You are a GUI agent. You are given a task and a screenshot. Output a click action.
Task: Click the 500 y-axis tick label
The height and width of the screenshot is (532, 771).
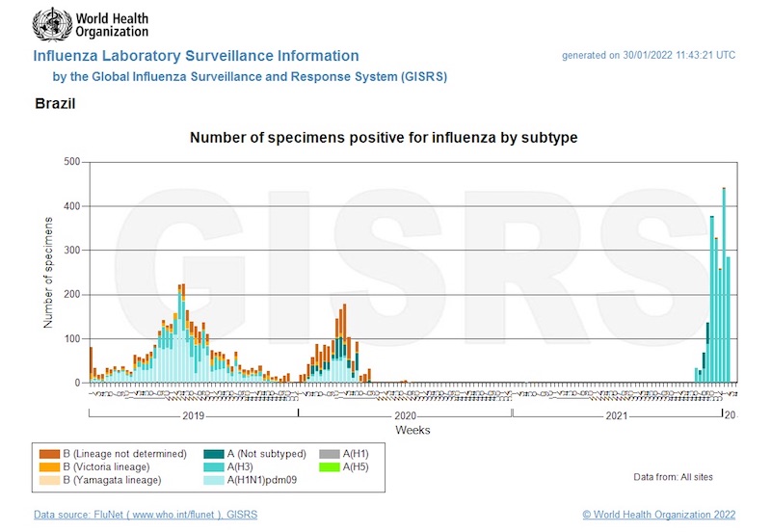(71, 162)
